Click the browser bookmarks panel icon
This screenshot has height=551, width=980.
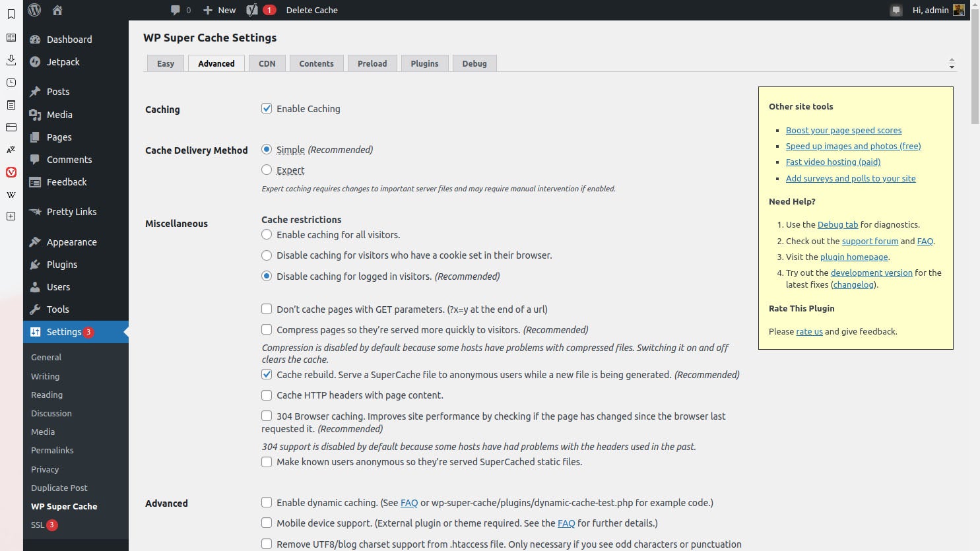(11, 14)
